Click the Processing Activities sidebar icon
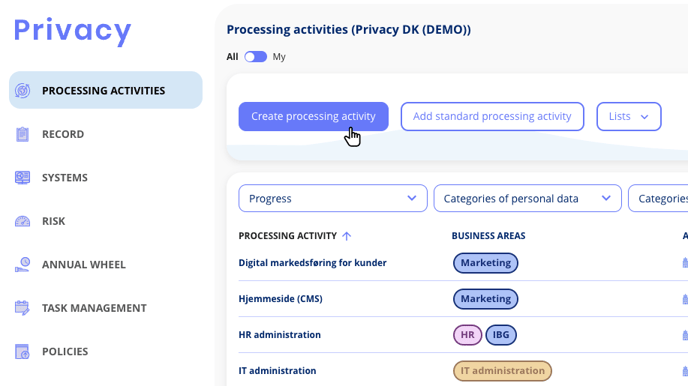Screen dimensions: 688x386 22,90
